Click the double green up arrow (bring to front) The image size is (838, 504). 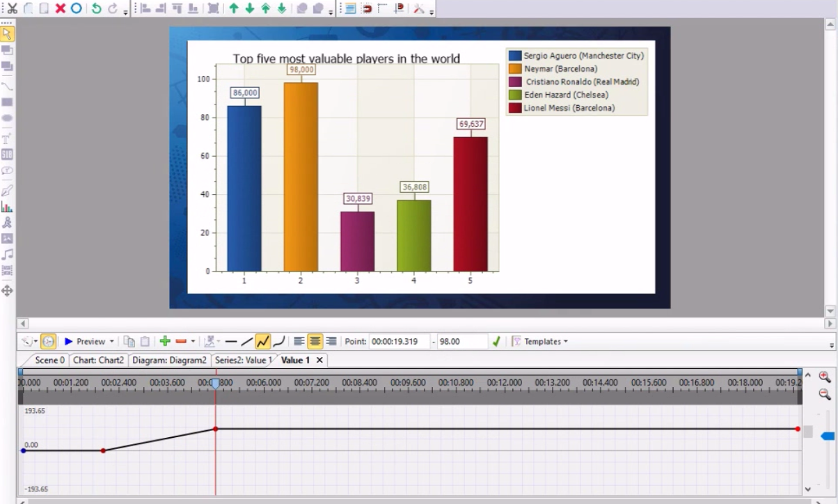tap(266, 8)
